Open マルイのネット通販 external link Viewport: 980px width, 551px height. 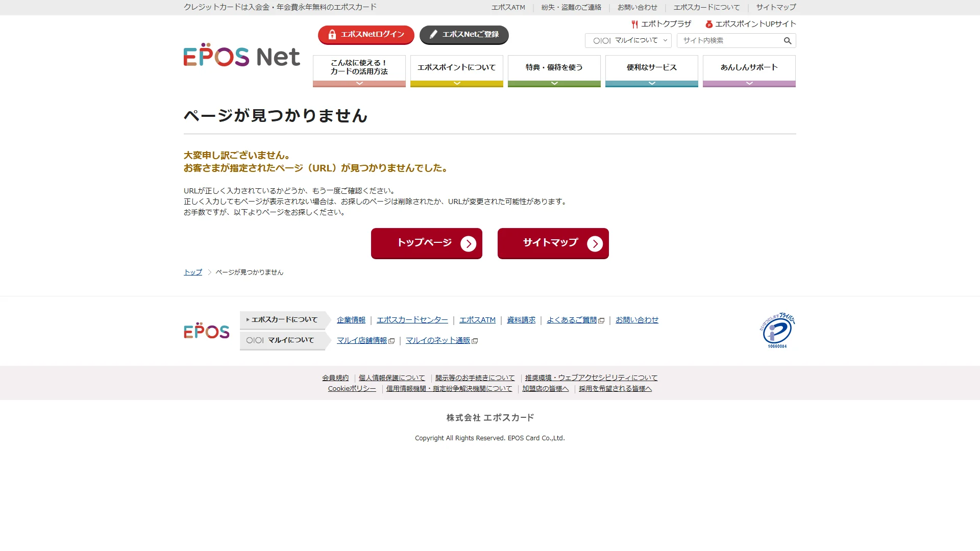coord(442,340)
